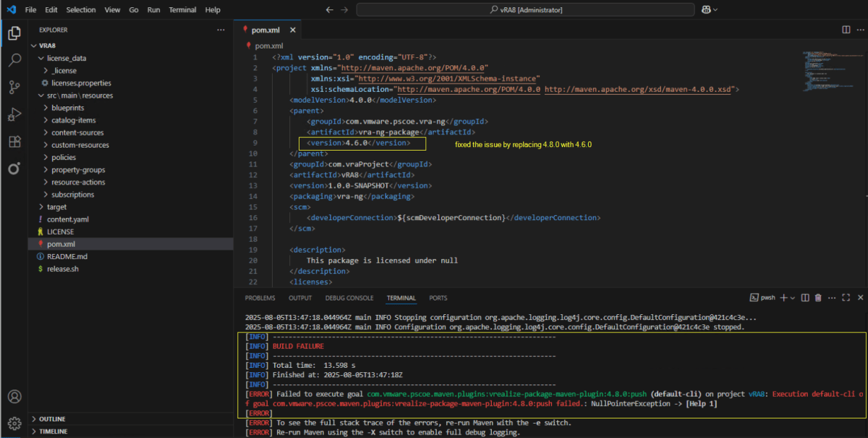Viewport: 868px width, 438px height.
Task: Open the launch profile dropdown next to plus
Action: point(793,298)
